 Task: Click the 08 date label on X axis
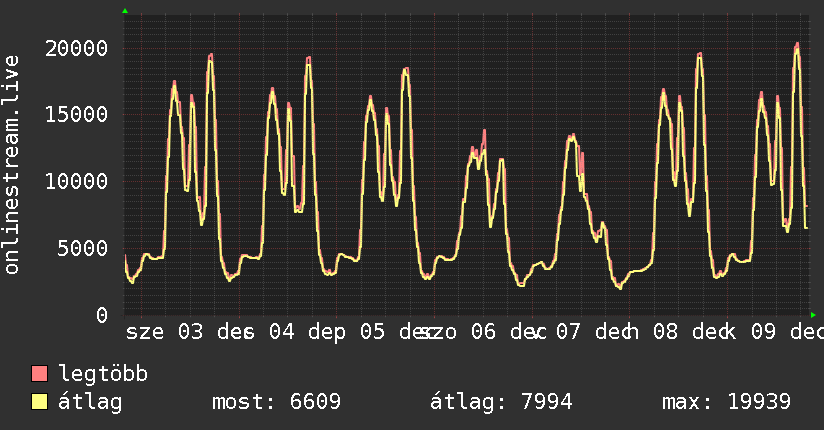click(x=666, y=332)
